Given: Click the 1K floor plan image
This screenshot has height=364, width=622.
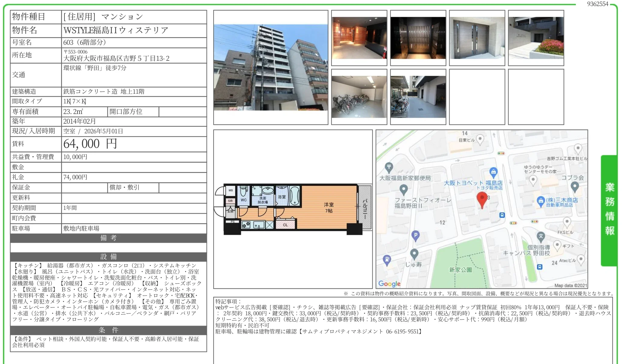Looking at the screenshot, I should coord(293,209).
